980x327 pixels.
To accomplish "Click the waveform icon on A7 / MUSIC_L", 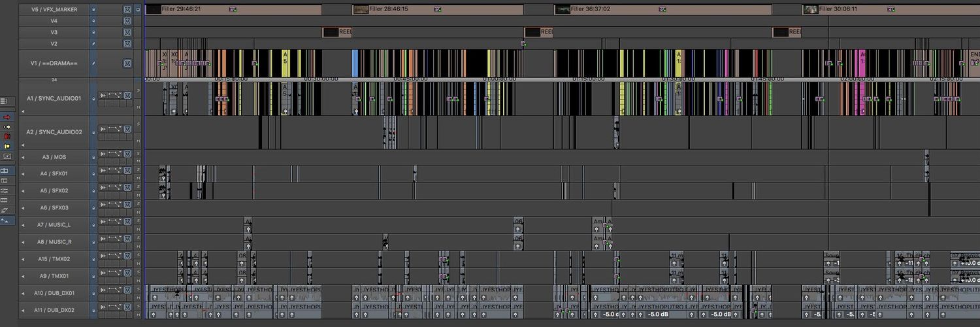I will tap(103, 222).
